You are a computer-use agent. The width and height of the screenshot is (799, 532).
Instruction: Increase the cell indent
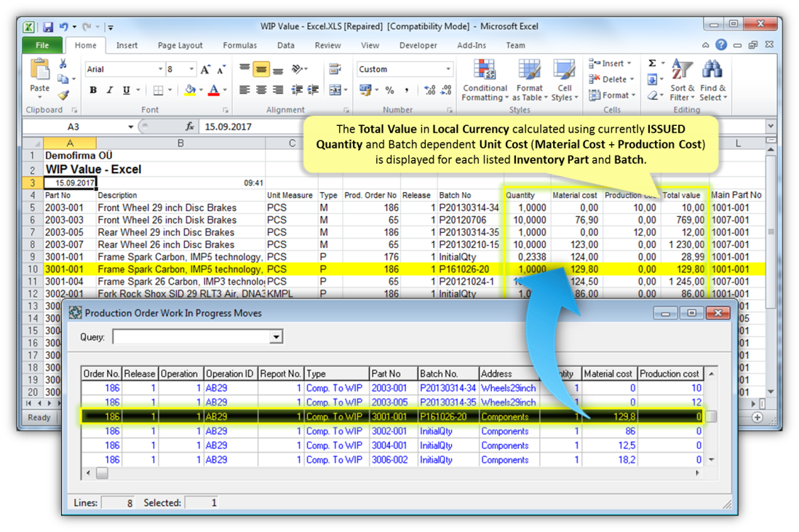coord(313,90)
